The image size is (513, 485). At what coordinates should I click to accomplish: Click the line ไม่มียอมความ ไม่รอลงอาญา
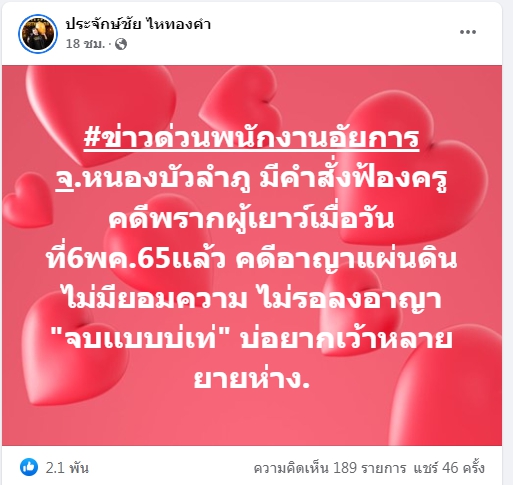coord(253,299)
